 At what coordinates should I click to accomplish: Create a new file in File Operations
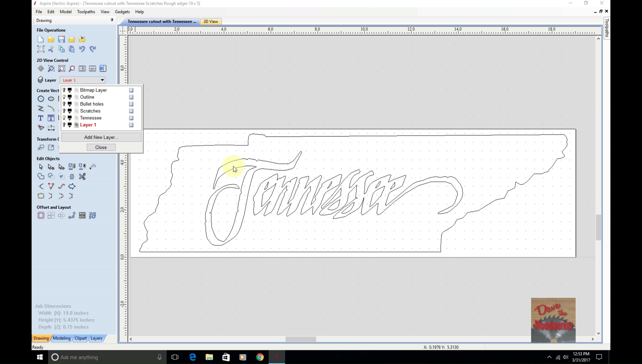pos(41,39)
